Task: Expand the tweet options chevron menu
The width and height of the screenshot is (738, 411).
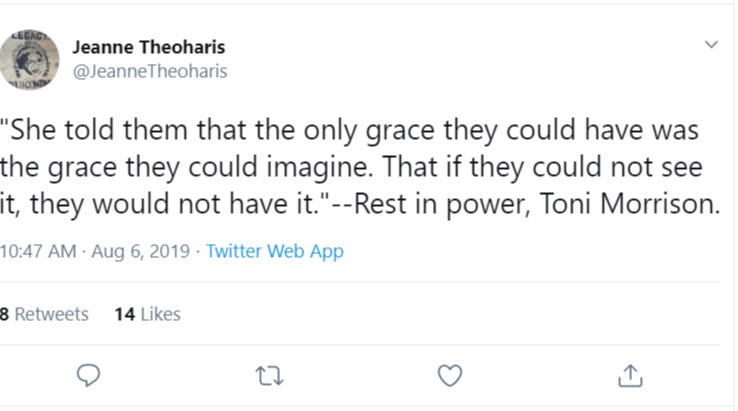Action: [711, 45]
